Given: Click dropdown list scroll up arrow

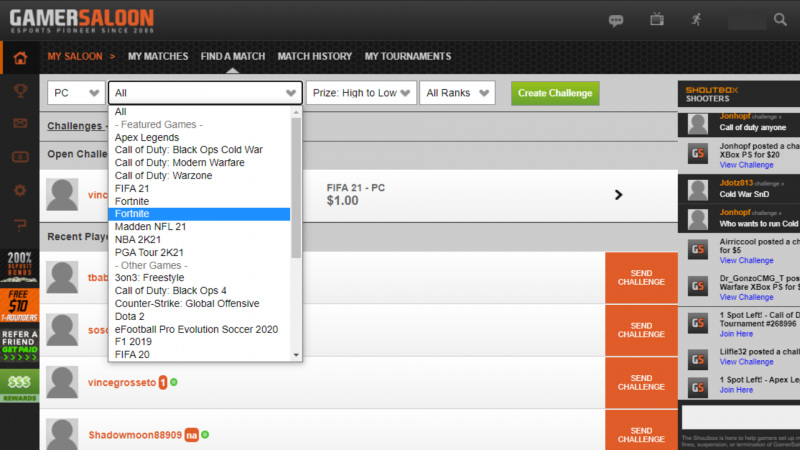Looking at the screenshot, I should coord(296,112).
